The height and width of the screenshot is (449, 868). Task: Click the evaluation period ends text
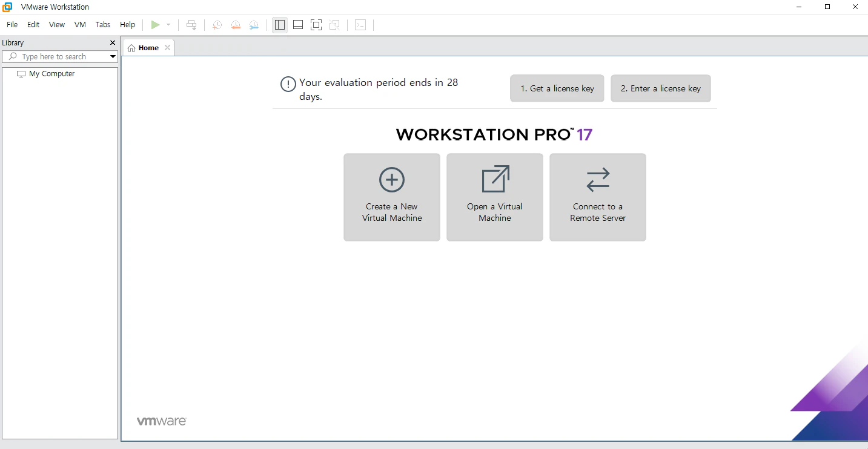[x=379, y=89]
